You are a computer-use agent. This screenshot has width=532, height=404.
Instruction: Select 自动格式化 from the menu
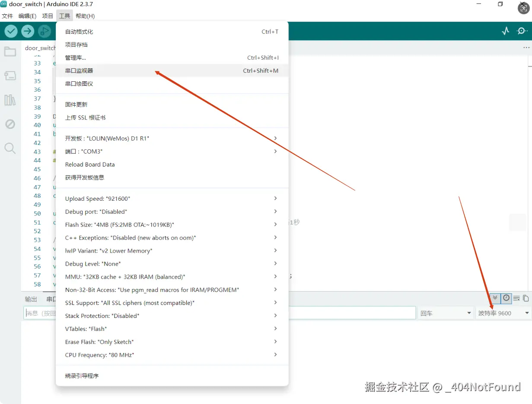point(172,32)
